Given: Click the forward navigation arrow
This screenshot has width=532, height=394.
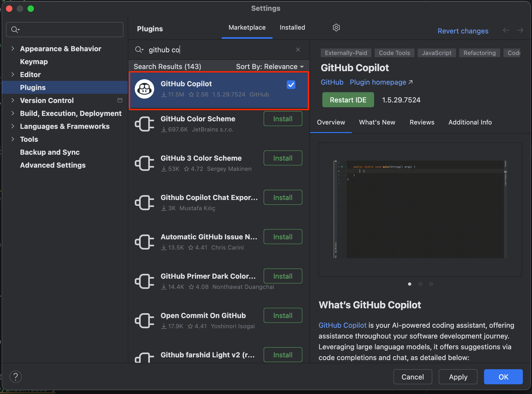Looking at the screenshot, I should (x=520, y=30).
